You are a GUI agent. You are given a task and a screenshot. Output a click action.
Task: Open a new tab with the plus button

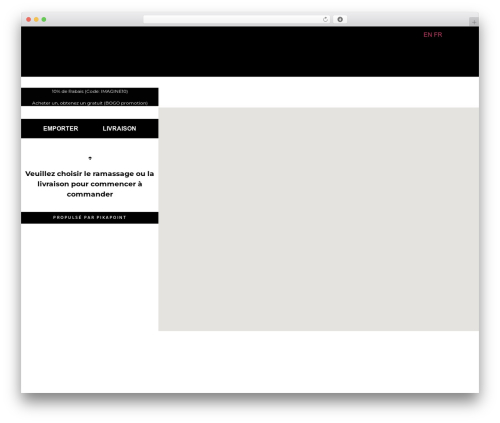pos(474,22)
